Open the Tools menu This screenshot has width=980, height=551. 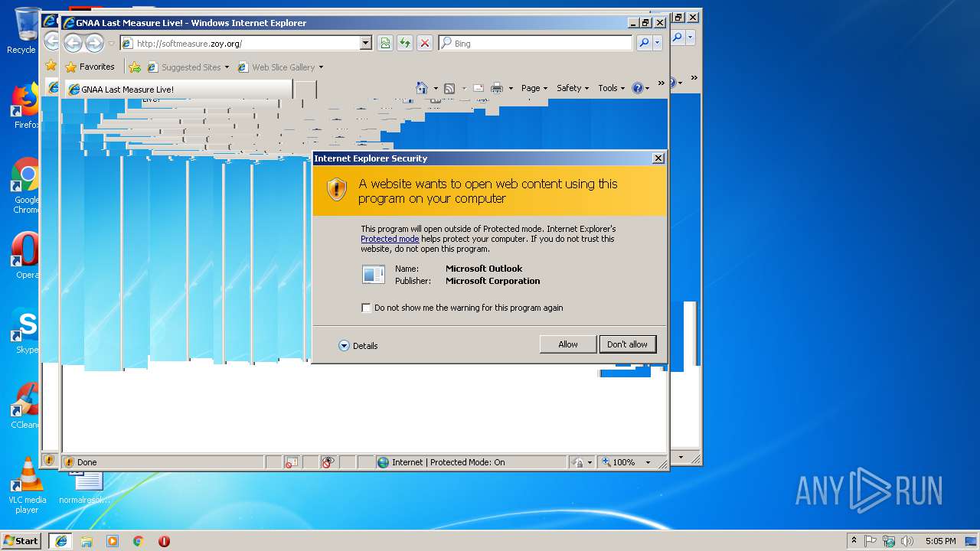(611, 88)
